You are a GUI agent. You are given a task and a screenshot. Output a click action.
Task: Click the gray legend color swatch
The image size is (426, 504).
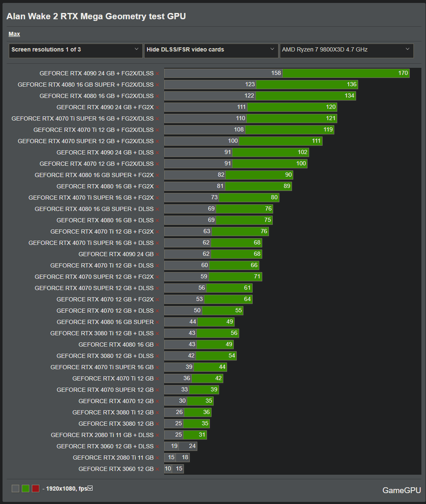[15, 489]
